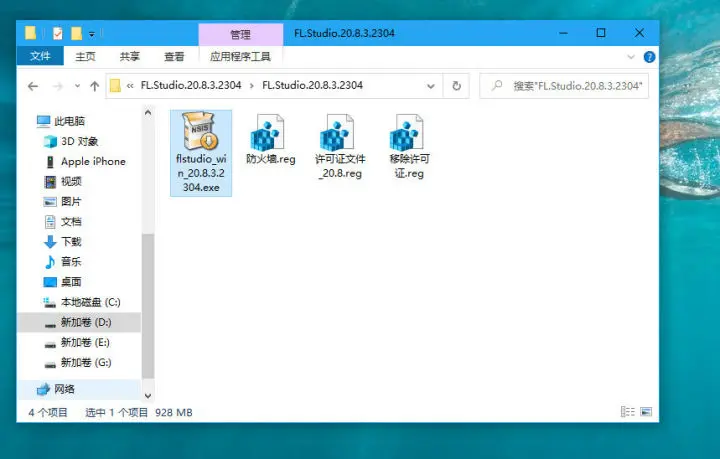720x459 pixels.
Task: Click the breadcrumb separator arrow between folders
Action: pyautogui.click(x=252, y=86)
